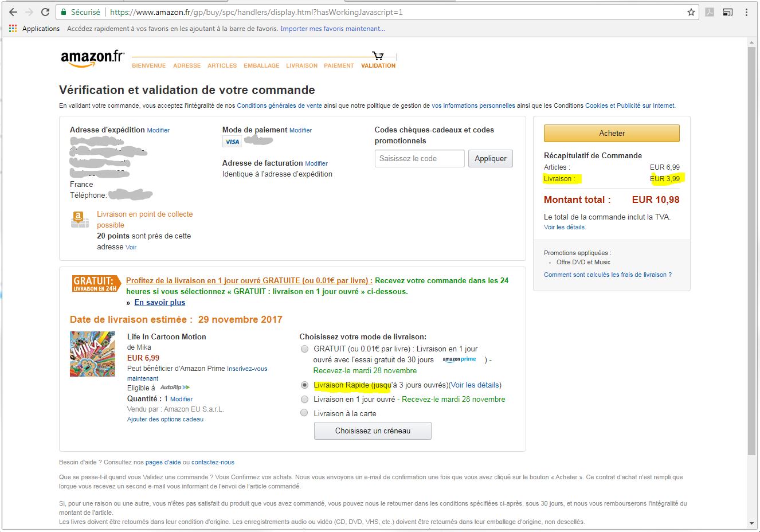
Task: Go to the PAIEMENT checkout step
Action: pyautogui.click(x=339, y=66)
